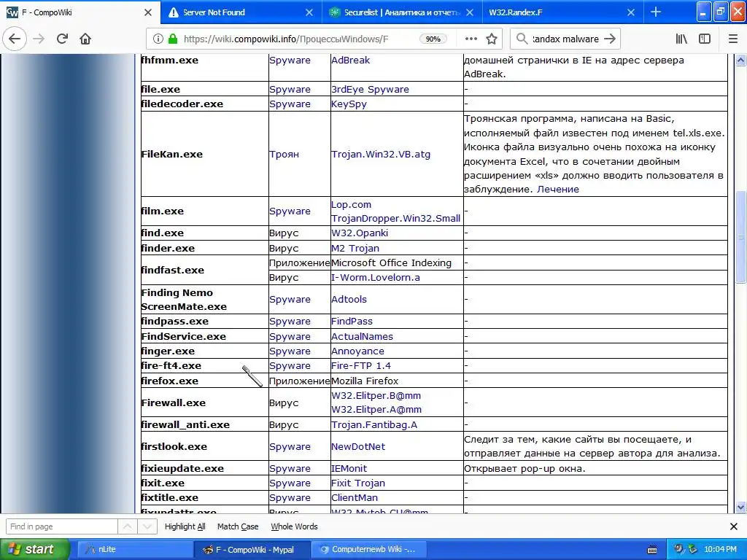This screenshot has width=747, height=560.
Task: Open W32.Elitper.B@mm link
Action: click(x=376, y=395)
